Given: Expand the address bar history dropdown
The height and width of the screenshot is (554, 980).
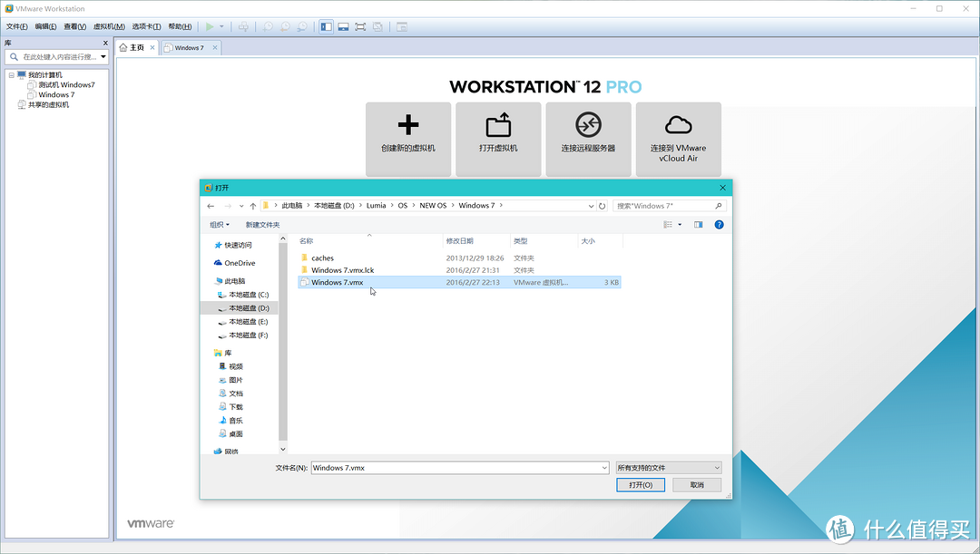Looking at the screenshot, I should (592, 206).
